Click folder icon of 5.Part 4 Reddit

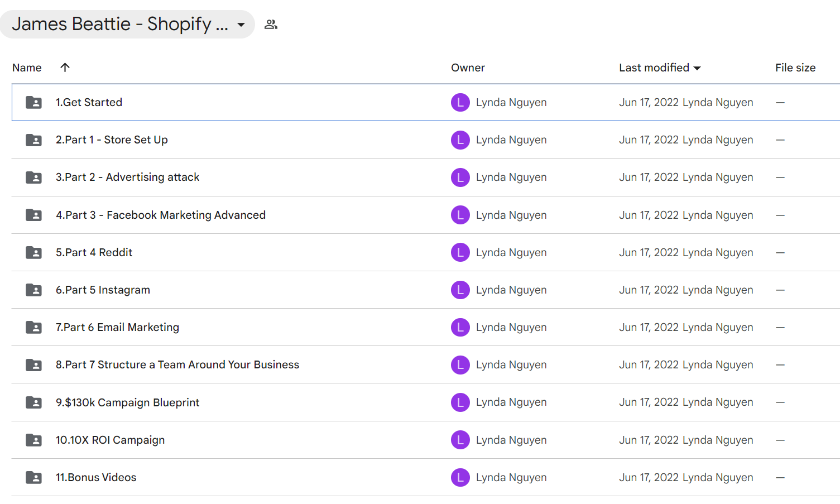(33, 252)
